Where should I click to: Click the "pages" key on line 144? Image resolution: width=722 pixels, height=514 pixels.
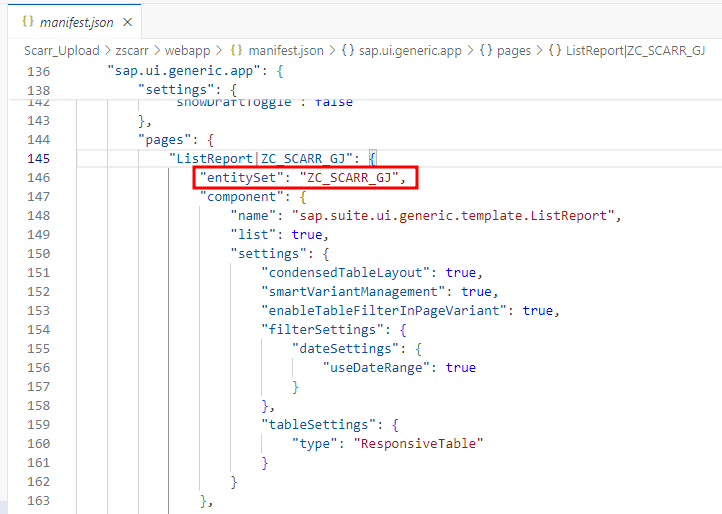[x=165, y=140]
